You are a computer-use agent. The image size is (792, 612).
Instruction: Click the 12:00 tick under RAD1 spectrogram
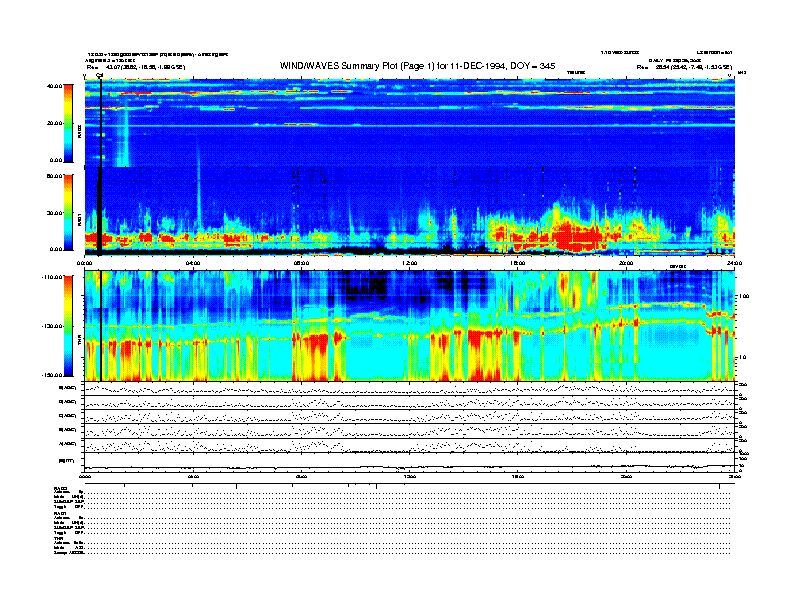point(410,263)
